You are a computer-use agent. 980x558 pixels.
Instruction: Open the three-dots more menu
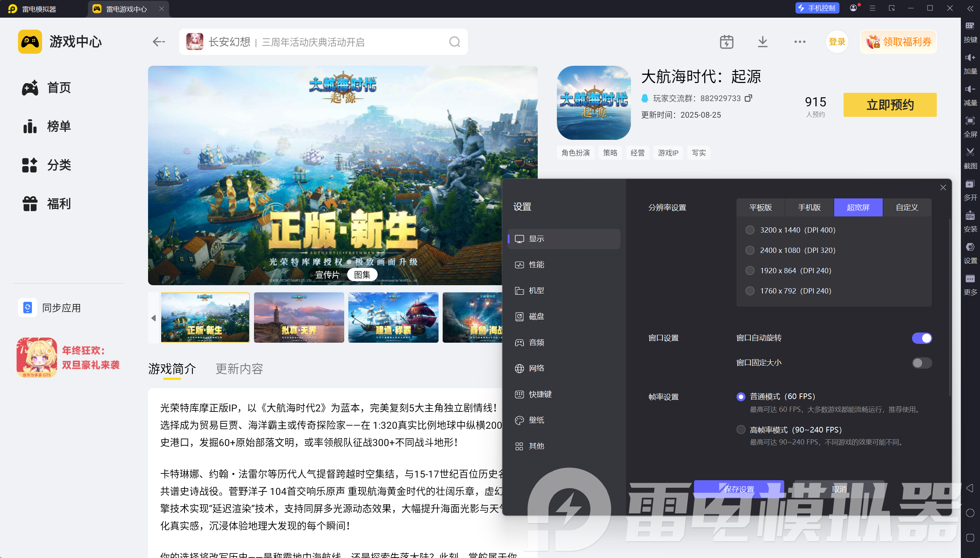[x=800, y=42]
